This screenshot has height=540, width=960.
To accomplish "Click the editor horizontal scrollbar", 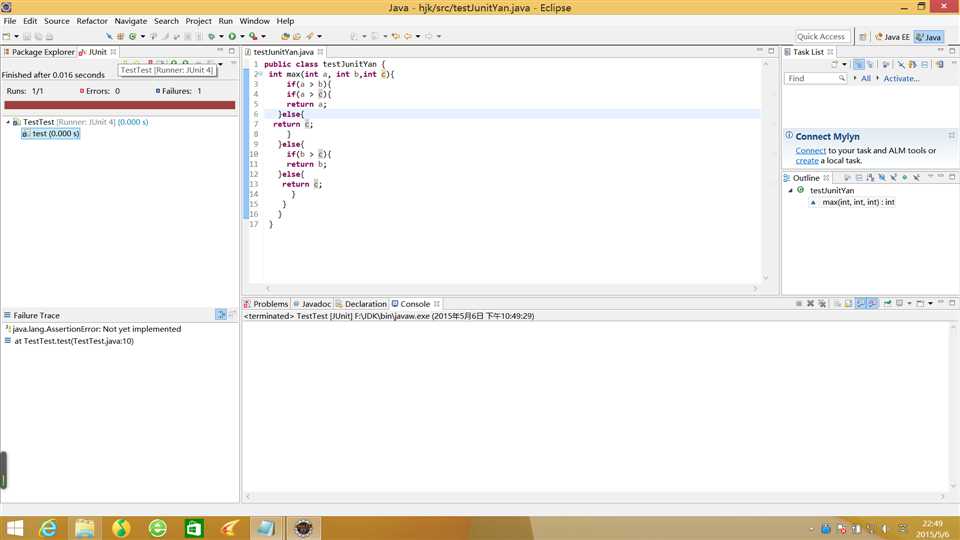I will (511, 288).
